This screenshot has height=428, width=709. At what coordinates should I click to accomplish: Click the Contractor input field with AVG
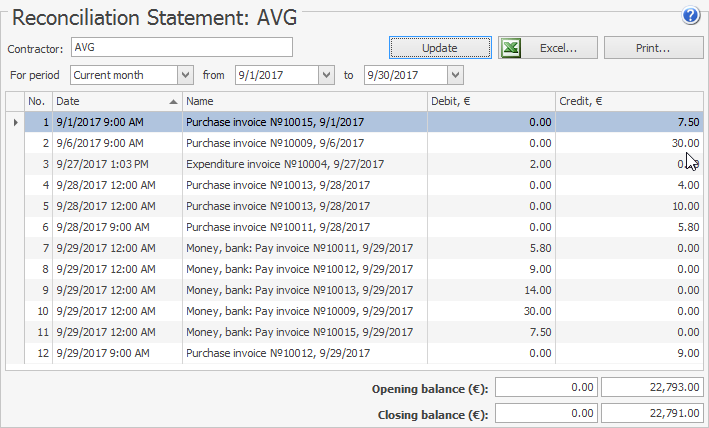pos(181,47)
